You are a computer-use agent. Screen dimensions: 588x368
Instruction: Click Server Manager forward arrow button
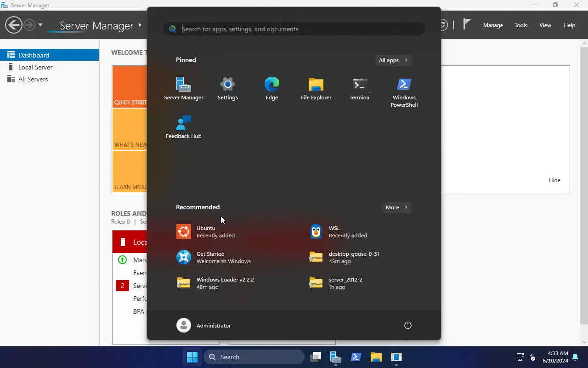click(x=29, y=25)
